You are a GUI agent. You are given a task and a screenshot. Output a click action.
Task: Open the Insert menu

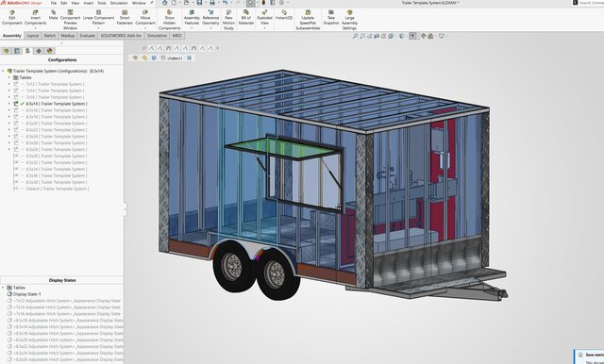pyautogui.click(x=88, y=3)
